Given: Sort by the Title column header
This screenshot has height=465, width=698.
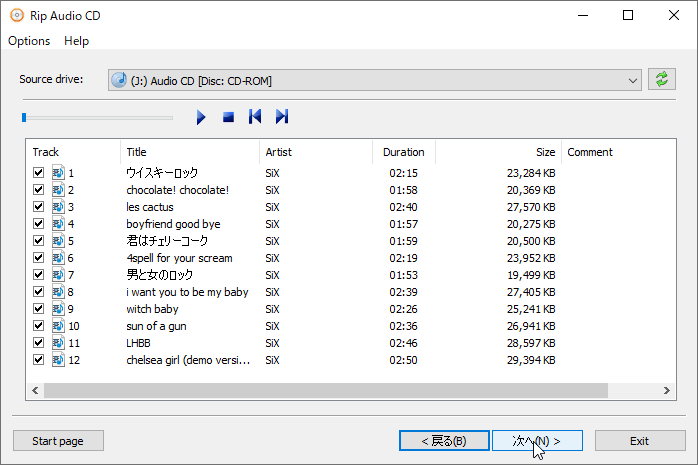Looking at the screenshot, I should point(190,152).
